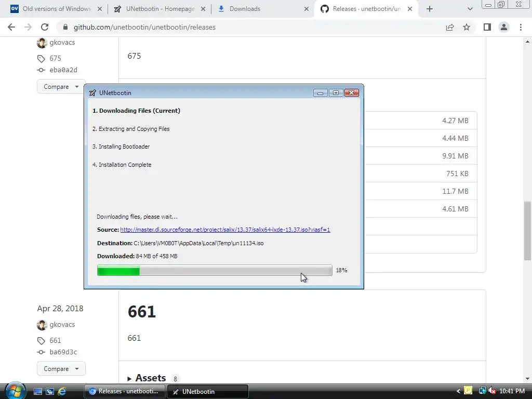Image resolution: width=532 pixels, height=399 pixels.
Task: Click the 9.91 MB asset size
Action: [x=455, y=156]
